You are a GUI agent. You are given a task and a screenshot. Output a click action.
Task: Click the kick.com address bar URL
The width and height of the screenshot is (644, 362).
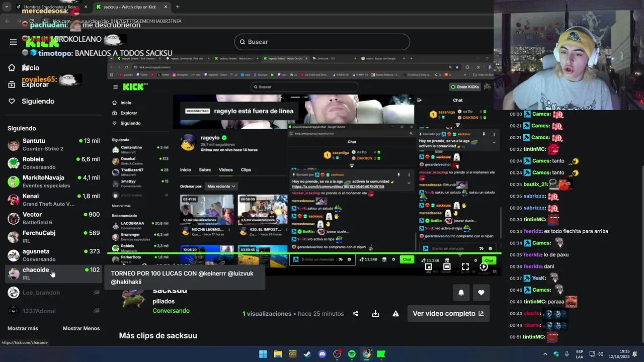click(x=117, y=21)
